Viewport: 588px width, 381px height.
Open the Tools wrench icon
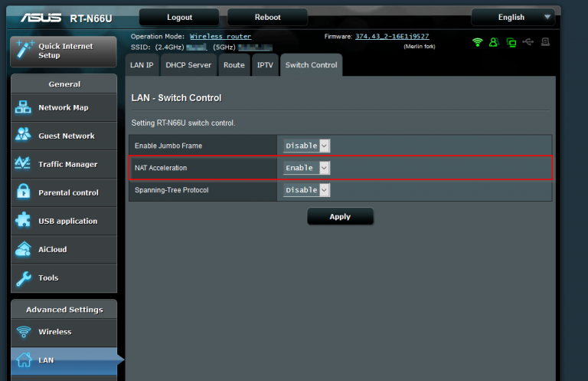(24, 278)
